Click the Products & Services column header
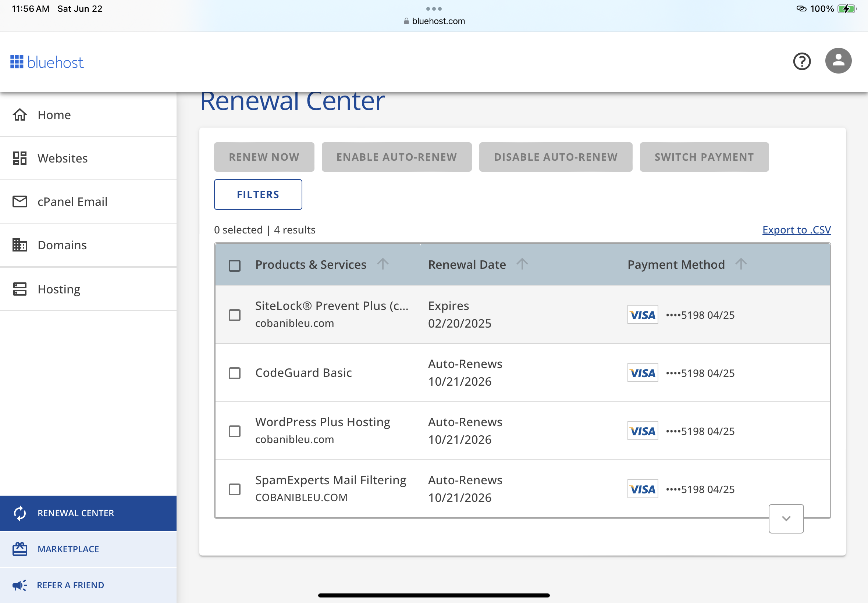 [x=311, y=264]
